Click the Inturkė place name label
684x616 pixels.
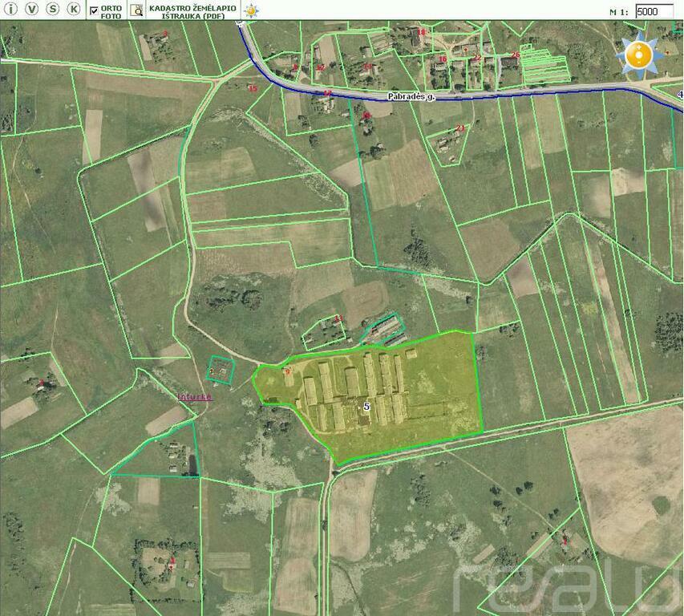click(x=195, y=396)
